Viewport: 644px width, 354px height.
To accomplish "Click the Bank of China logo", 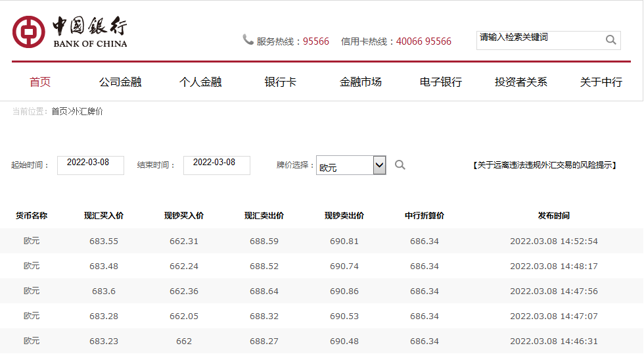I will coord(70,32).
